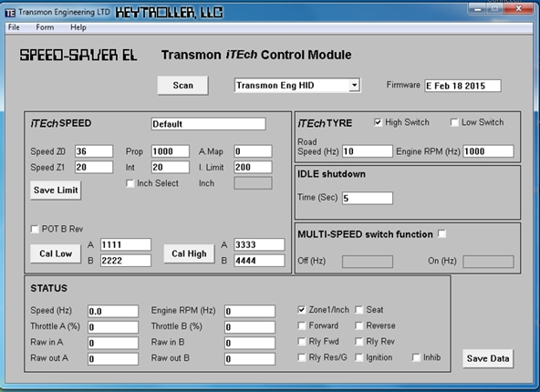Click the Save Limit button
Screen dimensions: 540x392
pyautogui.click(x=56, y=190)
